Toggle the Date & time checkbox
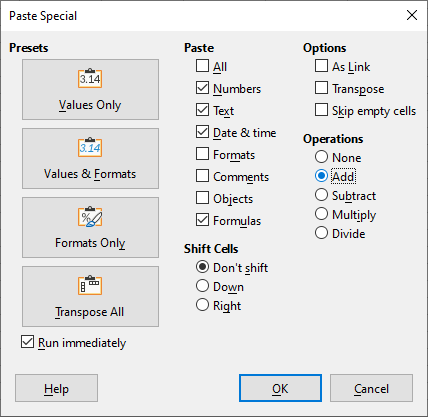The image size is (428, 417). tap(202, 132)
